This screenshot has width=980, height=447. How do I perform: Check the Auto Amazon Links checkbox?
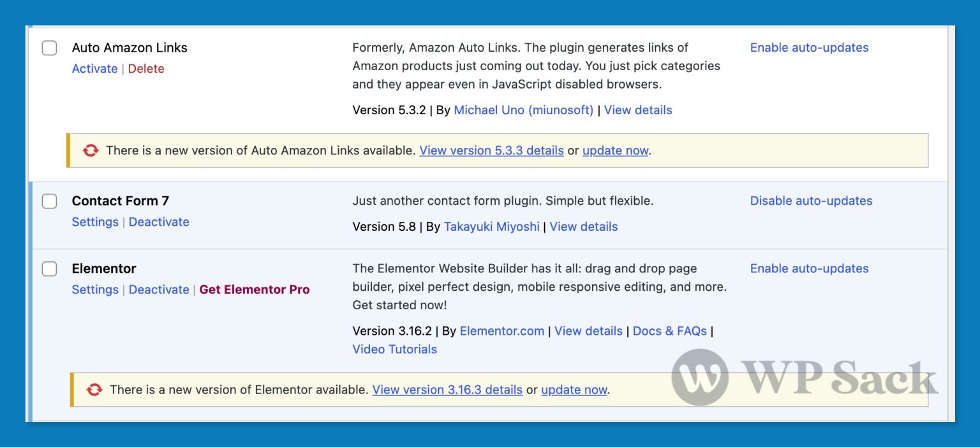49,47
